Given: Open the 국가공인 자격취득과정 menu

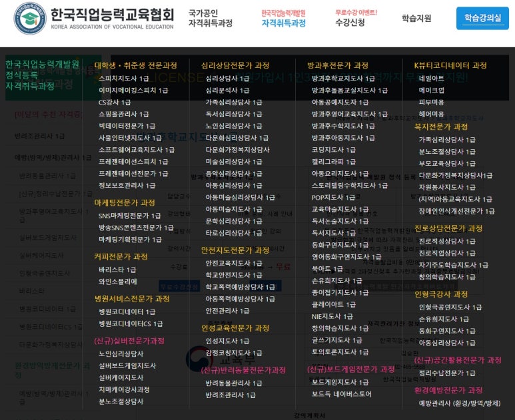Looking at the screenshot, I should click(x=211, y=18).
